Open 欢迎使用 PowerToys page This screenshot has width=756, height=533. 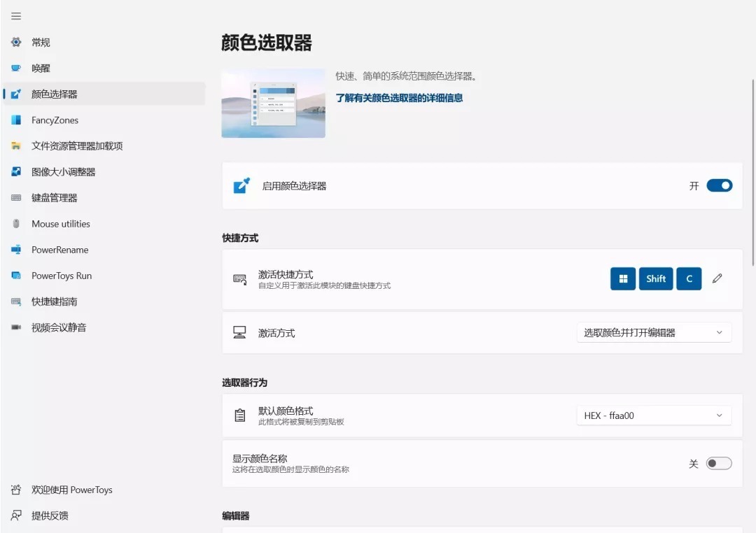tap(71, 490)
